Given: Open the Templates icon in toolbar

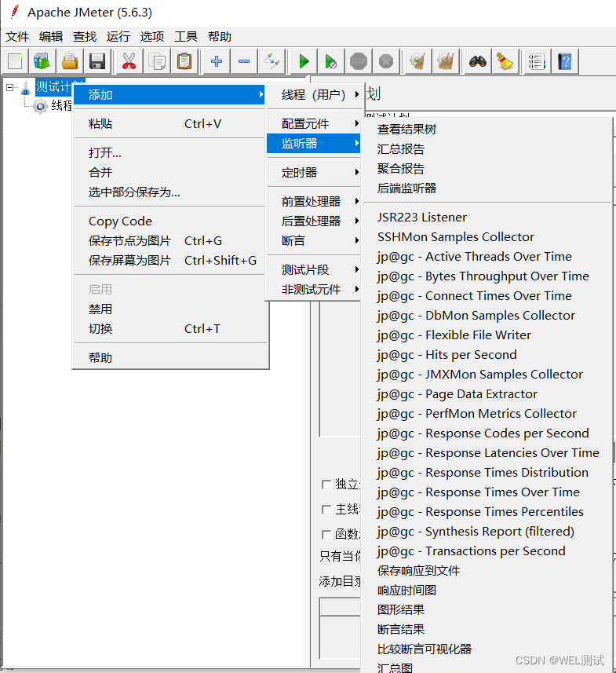Looking at the screenshot, I should pos(42,61).
